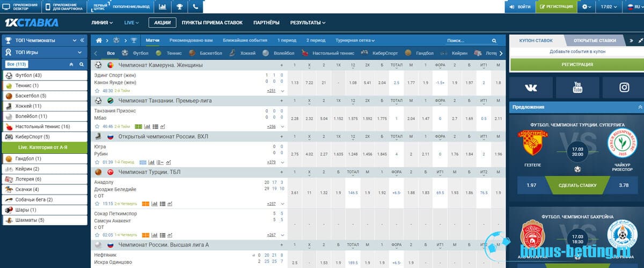This screenshot has height=268, width=644.
Task: Open the VK social link
Action: coord(531,88)
